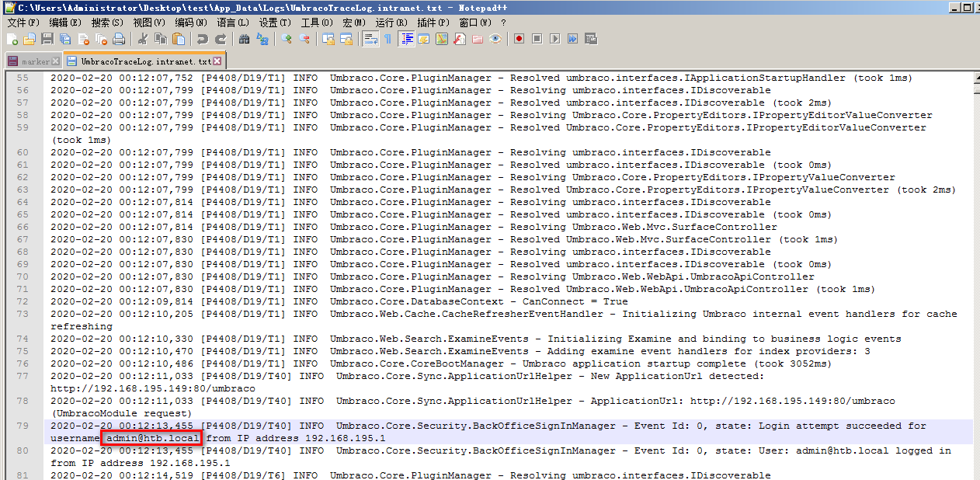
Task: Play back the recorded macro
Action: (x=554, y=39)
